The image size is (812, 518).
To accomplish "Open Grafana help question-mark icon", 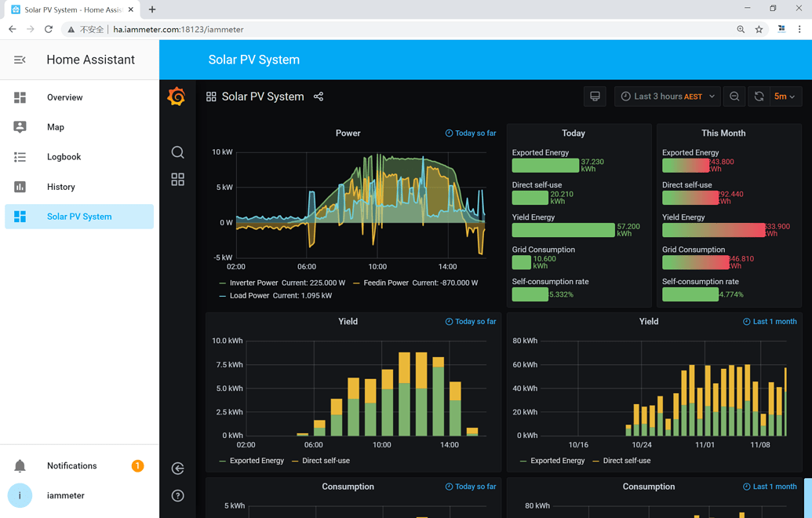I will [177, 496].
